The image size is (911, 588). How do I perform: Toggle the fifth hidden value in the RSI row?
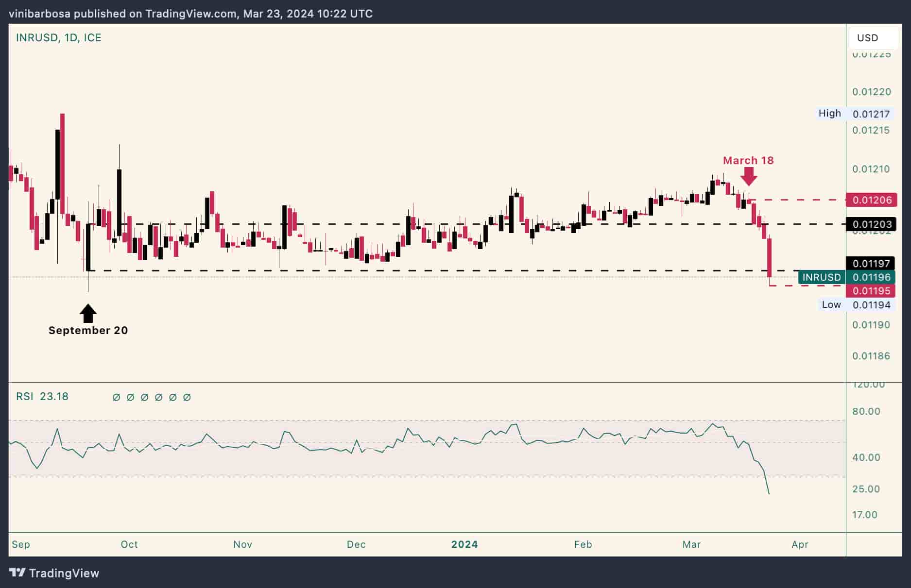173,397
